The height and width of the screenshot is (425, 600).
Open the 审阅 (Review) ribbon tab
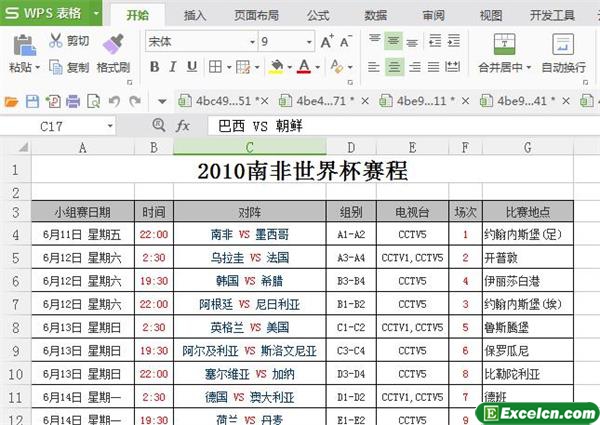click(434, 15)
